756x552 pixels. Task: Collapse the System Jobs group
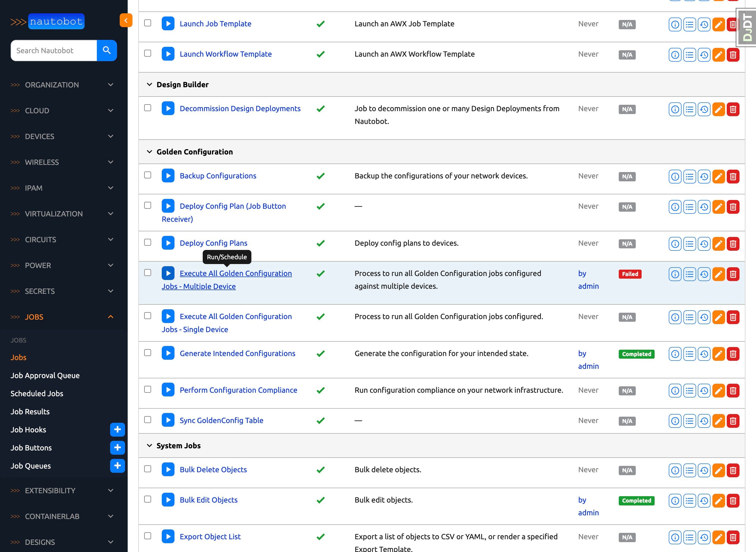(149, 445)
